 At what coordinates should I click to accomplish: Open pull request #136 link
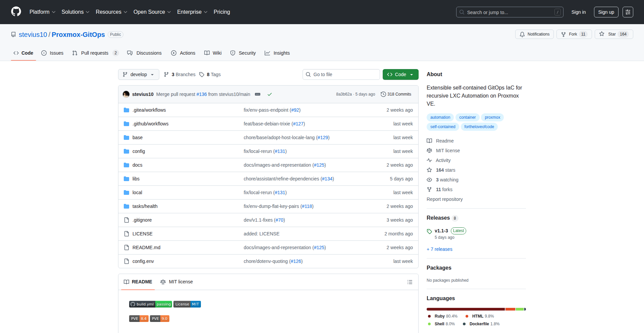pos(202,94)
